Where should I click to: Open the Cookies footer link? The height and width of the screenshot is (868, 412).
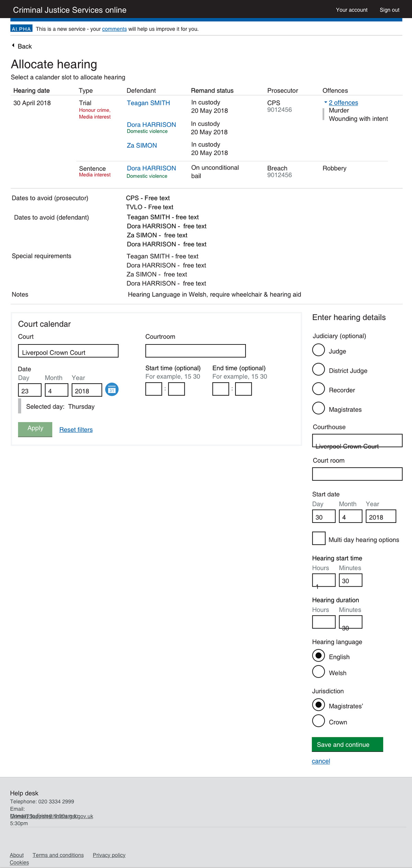tap(19, 863)
